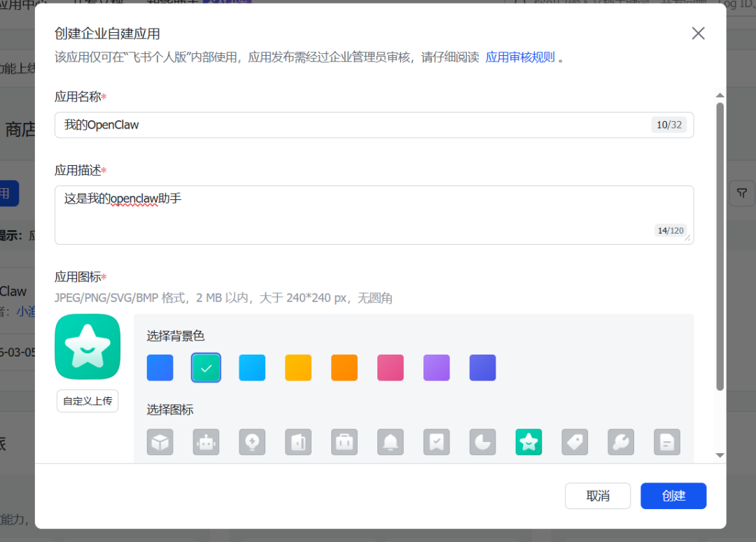Click the 创建 button

coord(673,496)
